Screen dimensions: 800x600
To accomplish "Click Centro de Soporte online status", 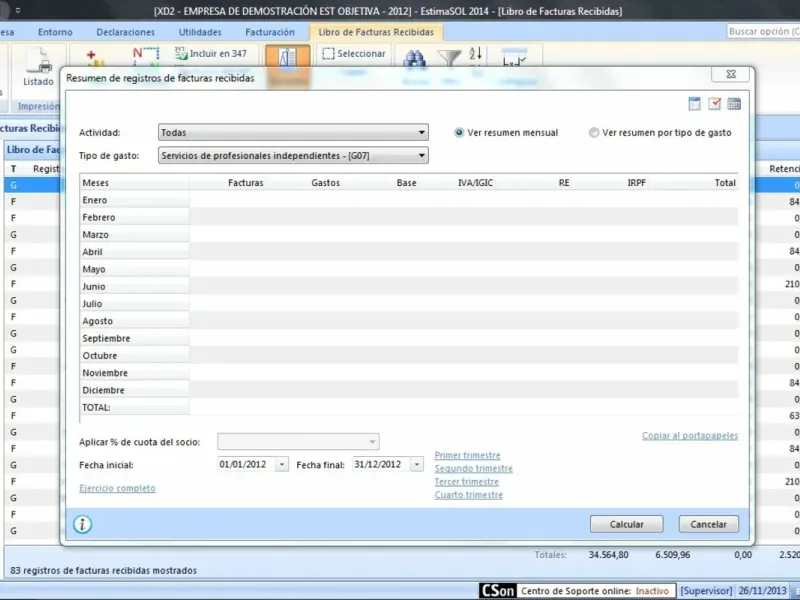I will tap(595, 591).
